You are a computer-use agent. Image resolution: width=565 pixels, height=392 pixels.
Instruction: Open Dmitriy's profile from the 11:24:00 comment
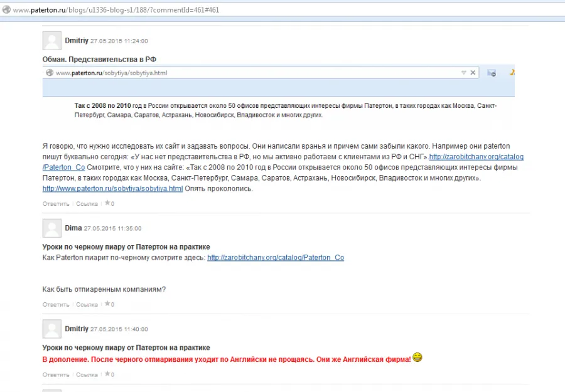click(77, 41)
